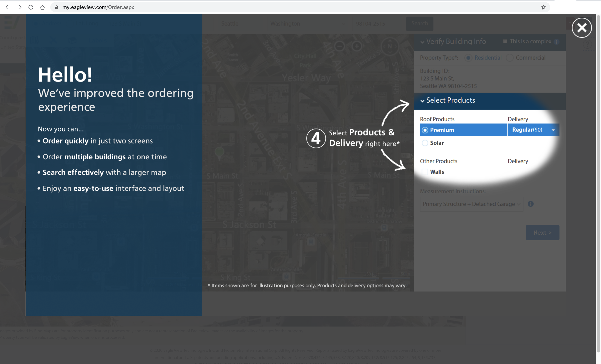This screenshot has height=364, width=601.
Task: Open the help question mark icon
Action: (587, 44)
